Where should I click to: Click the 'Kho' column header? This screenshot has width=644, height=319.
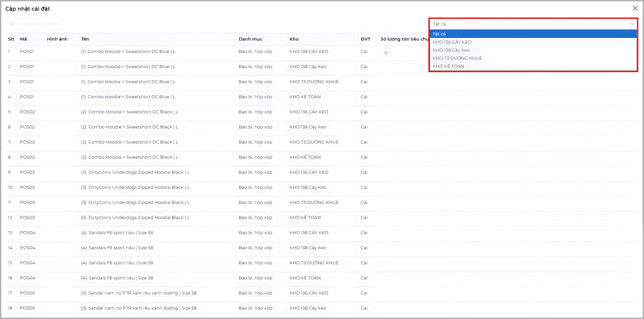(294, 39)
